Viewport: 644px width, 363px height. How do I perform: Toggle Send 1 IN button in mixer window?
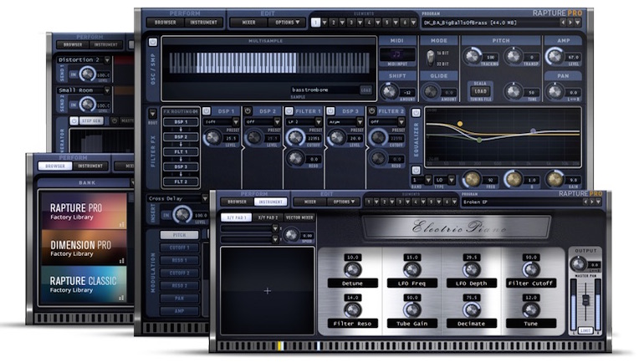pos(73,74)
